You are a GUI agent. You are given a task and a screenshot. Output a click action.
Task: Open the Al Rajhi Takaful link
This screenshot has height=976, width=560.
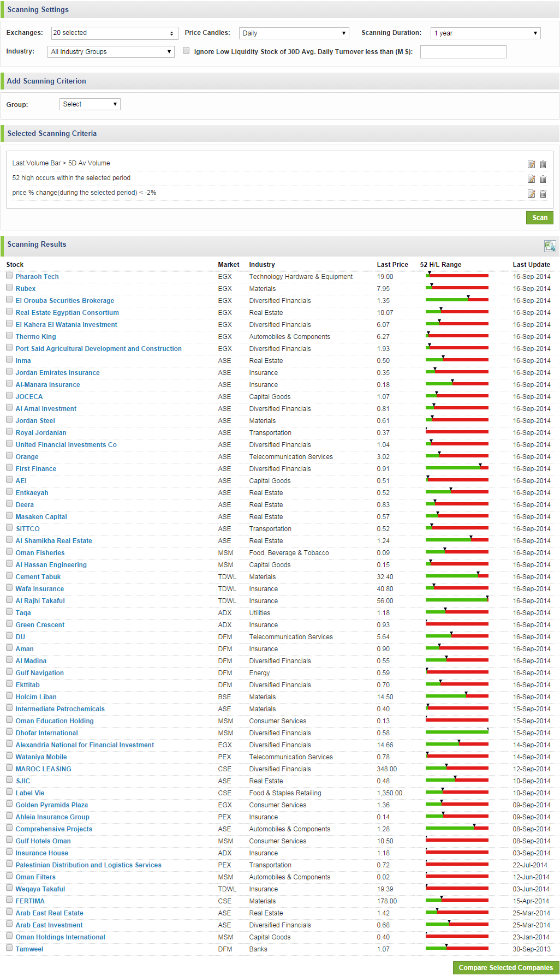coord(40,601)
